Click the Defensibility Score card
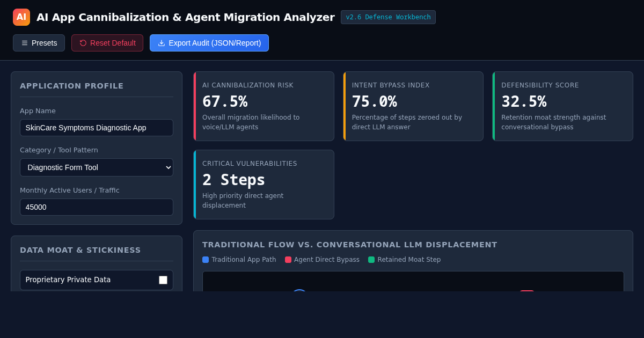644x338 pixels. click(562, 106)
